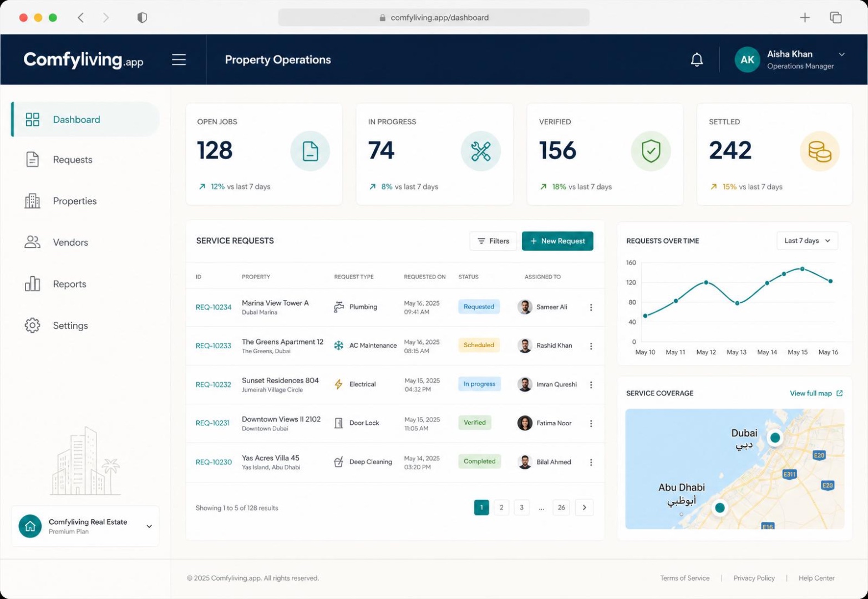Click the In Progress tools icon
Viewport: 868px width, 599px height.
click(x=480, y=151)
